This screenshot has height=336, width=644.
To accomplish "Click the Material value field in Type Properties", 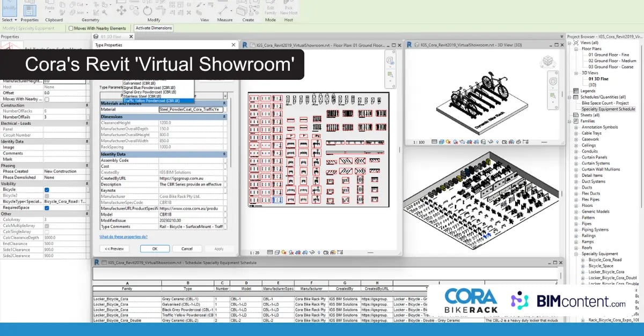I will [191, 109].
